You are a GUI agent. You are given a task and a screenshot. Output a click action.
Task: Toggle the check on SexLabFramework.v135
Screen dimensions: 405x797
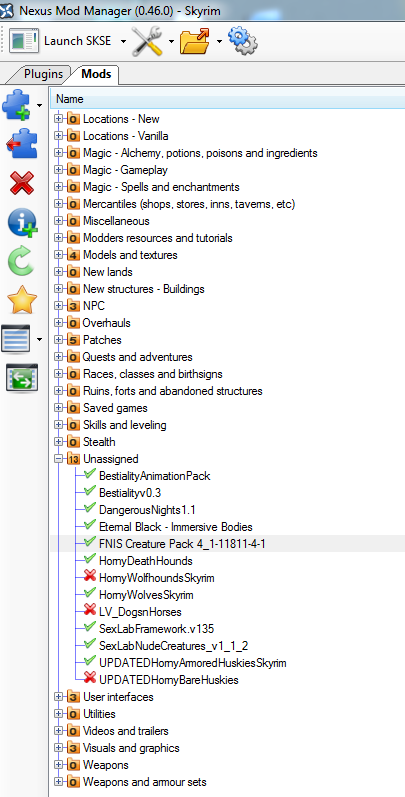(90, 628)
